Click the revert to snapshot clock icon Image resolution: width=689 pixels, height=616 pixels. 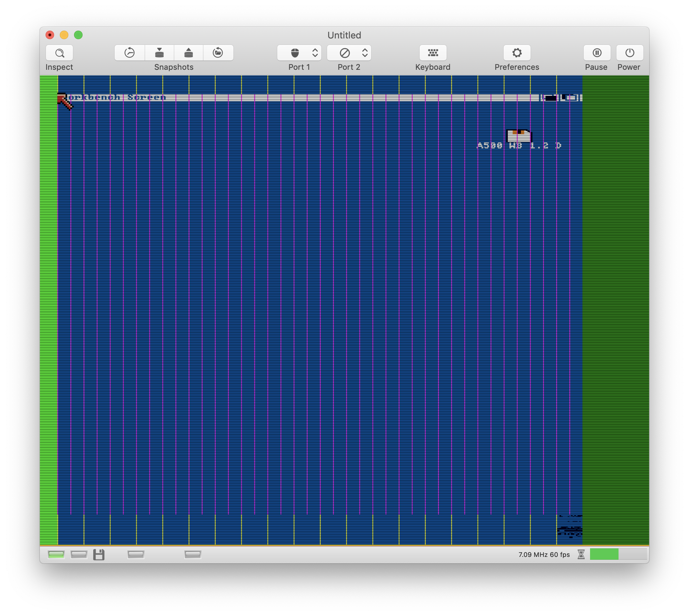pyautogui.click(x=130, y=53)
